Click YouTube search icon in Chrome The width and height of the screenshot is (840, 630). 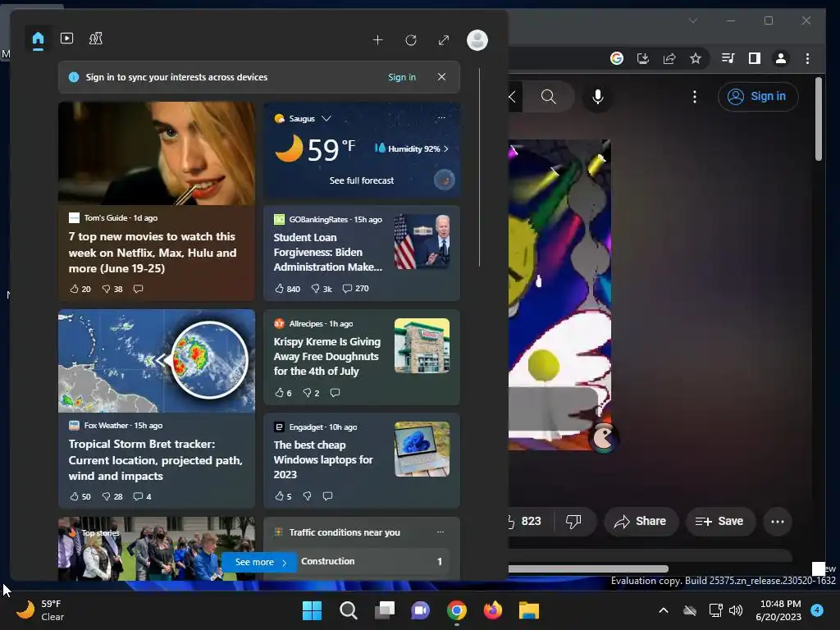[549, 97]
